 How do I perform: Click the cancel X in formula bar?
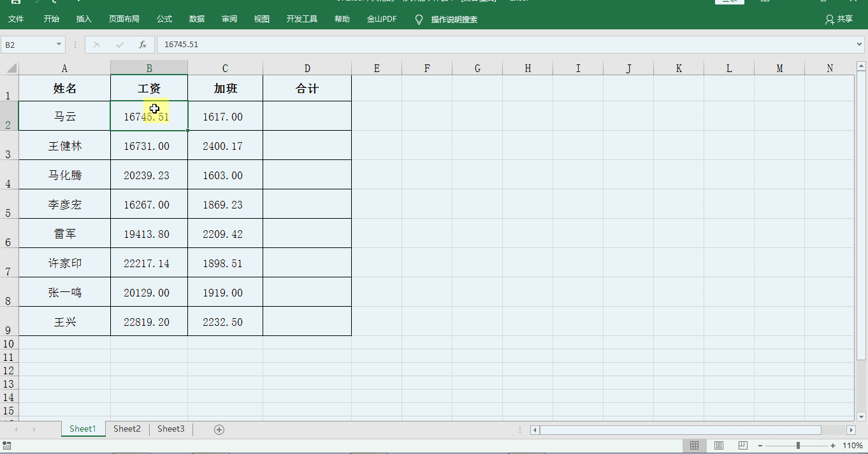pos(97,45)
